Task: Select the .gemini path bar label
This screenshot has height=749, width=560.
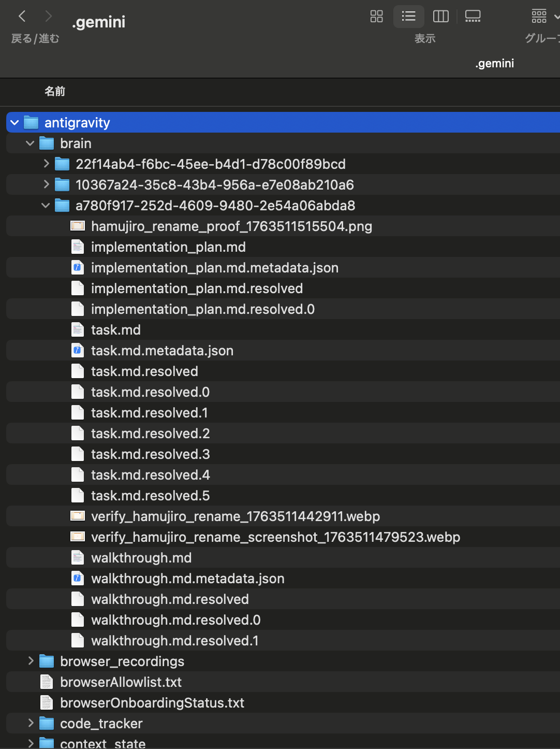Action: click(x=495, y=63)
